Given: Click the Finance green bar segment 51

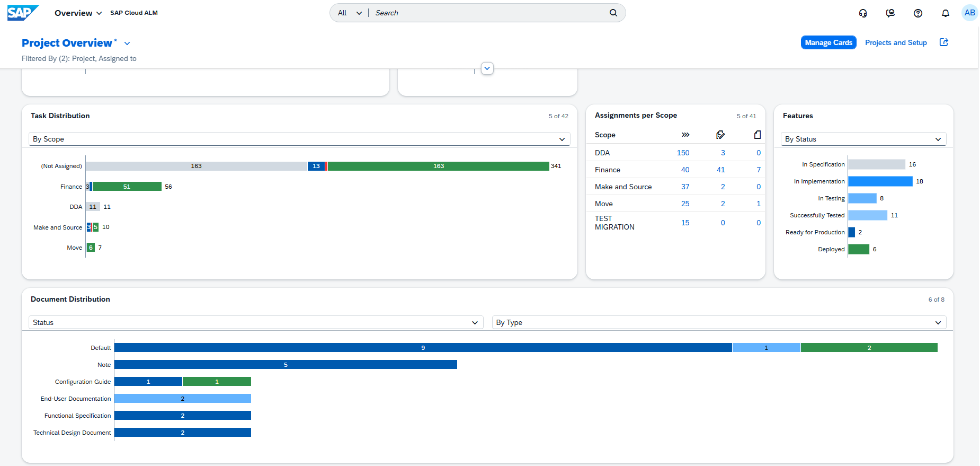Looking at the screenshot, I should [127, 187].
